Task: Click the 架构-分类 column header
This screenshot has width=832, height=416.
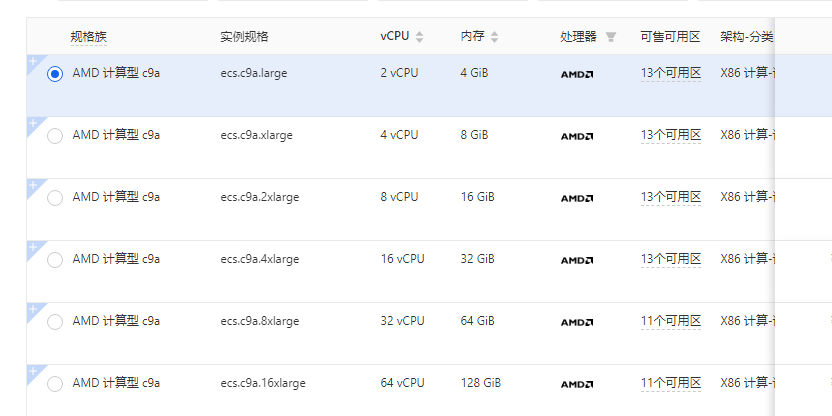Action: point(746,37)
